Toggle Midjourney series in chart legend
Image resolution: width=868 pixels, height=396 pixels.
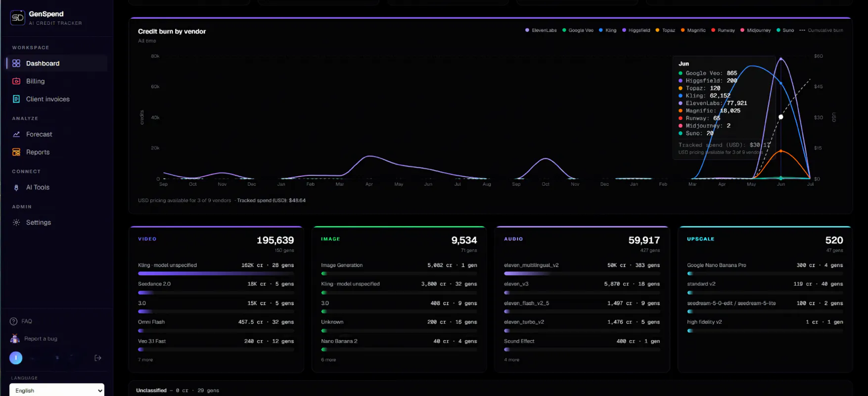point(756,30)
